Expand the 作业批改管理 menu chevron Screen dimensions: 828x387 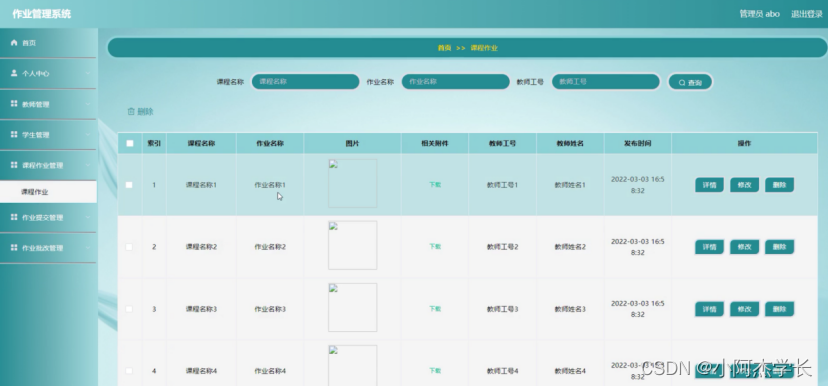click(88, 248)
